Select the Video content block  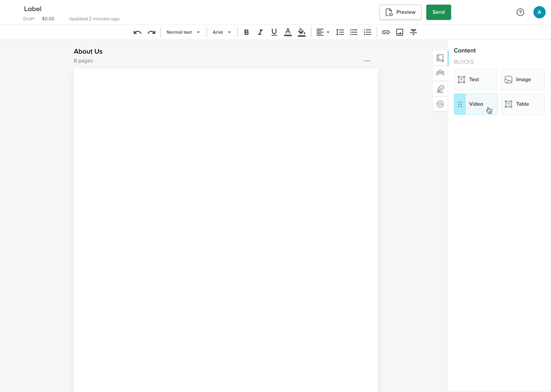[x=476, y=104]
